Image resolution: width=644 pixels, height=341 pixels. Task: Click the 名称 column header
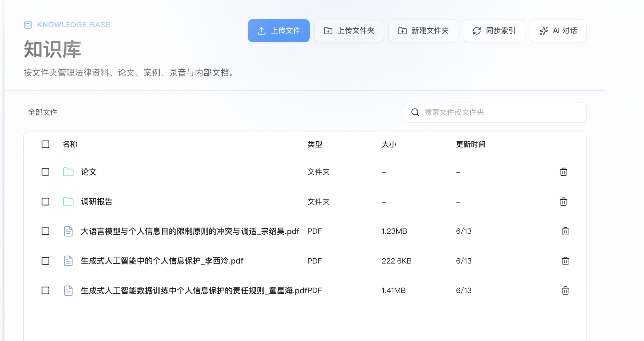point(70,144)
